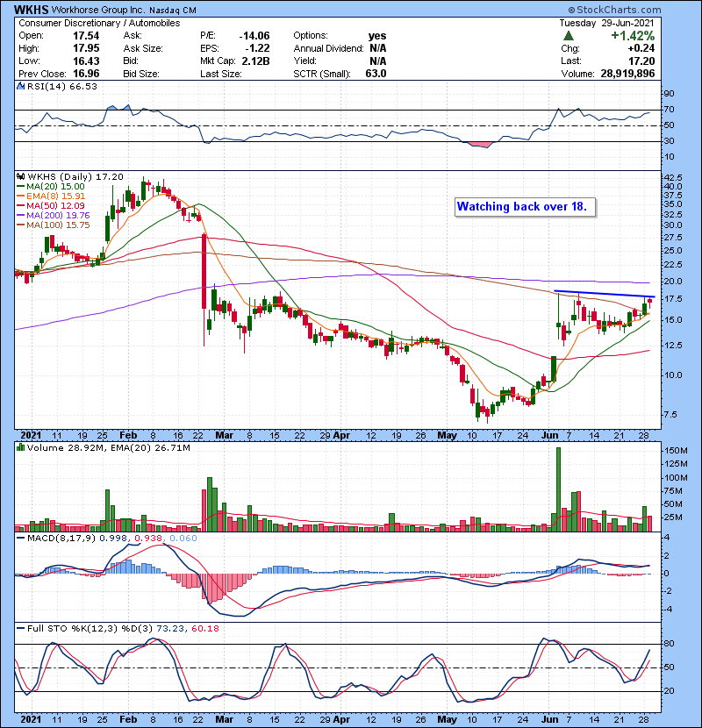Screen dimensions: 702x728
Task: Click the 150M volume axis label
Action: 676,451
